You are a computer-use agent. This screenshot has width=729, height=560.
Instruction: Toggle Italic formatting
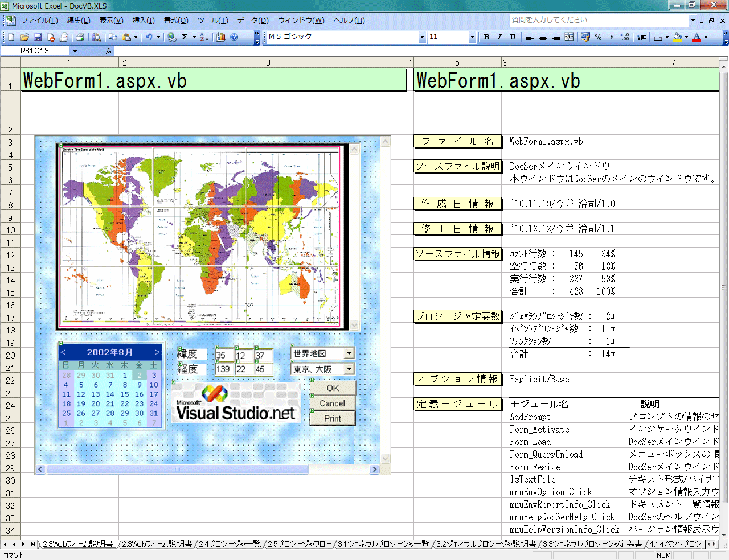coord(499,37)
